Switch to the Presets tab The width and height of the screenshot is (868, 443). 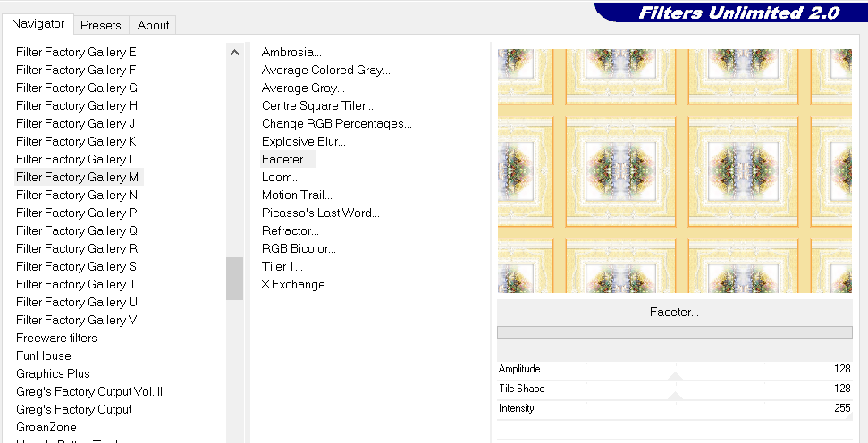point(100,25)
